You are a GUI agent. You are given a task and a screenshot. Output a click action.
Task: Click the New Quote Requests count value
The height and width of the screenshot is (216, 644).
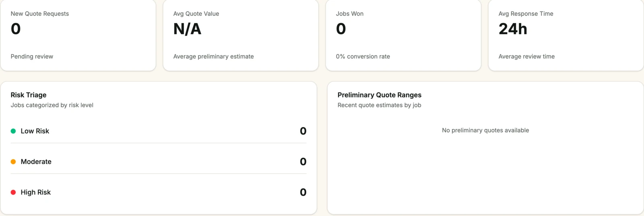pyautogui.click(x=16, y=29)
